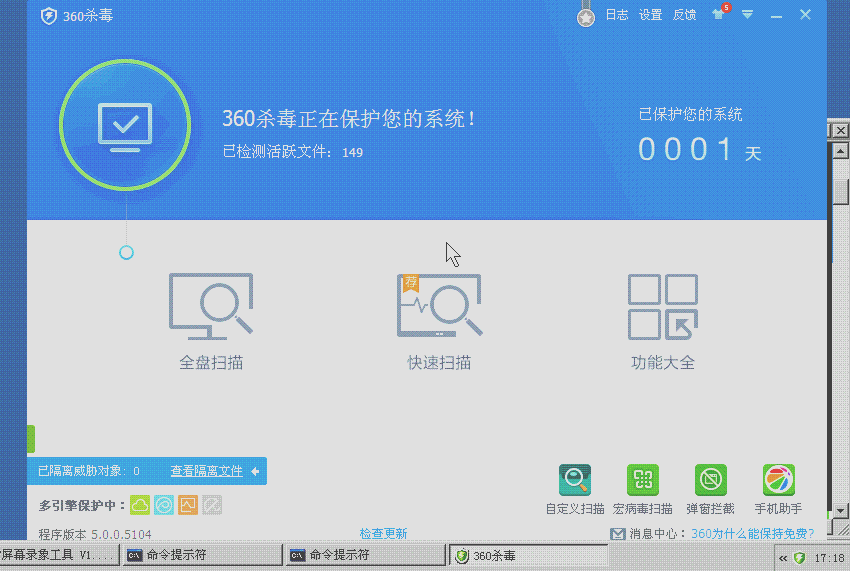Check for updates (检查更新)
Screen dimensions: 850x571
tap(383, 534)
